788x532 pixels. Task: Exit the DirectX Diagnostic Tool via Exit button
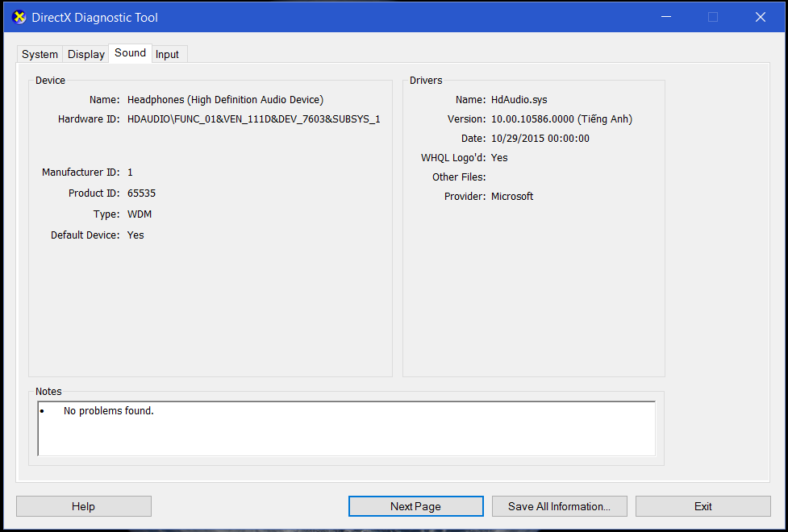pyautogui.click(x=703, y=506)
